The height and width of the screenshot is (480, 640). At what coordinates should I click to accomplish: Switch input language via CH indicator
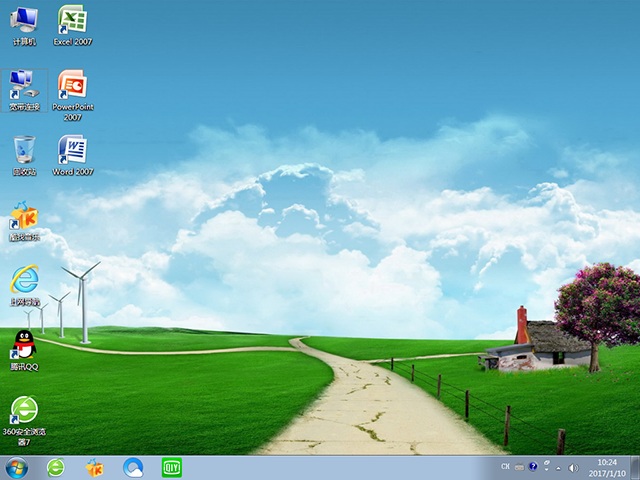[x=505, y=468]
